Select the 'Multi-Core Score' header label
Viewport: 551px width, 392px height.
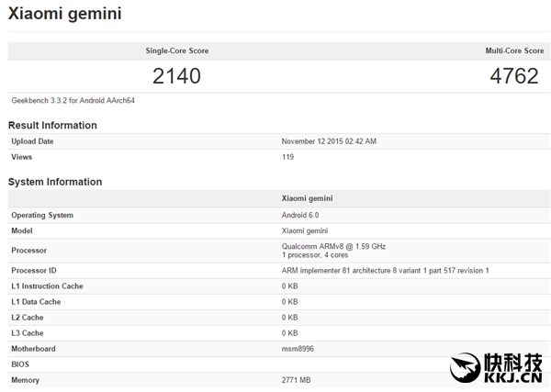click(514, 50)
